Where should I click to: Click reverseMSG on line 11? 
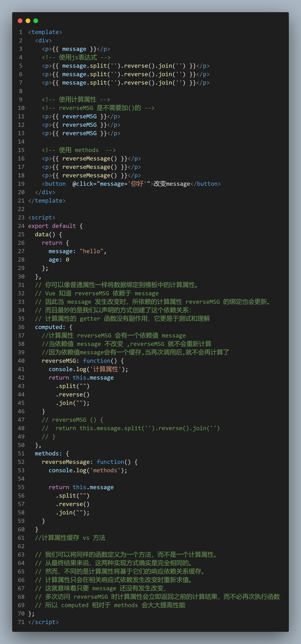click(79, 116)
